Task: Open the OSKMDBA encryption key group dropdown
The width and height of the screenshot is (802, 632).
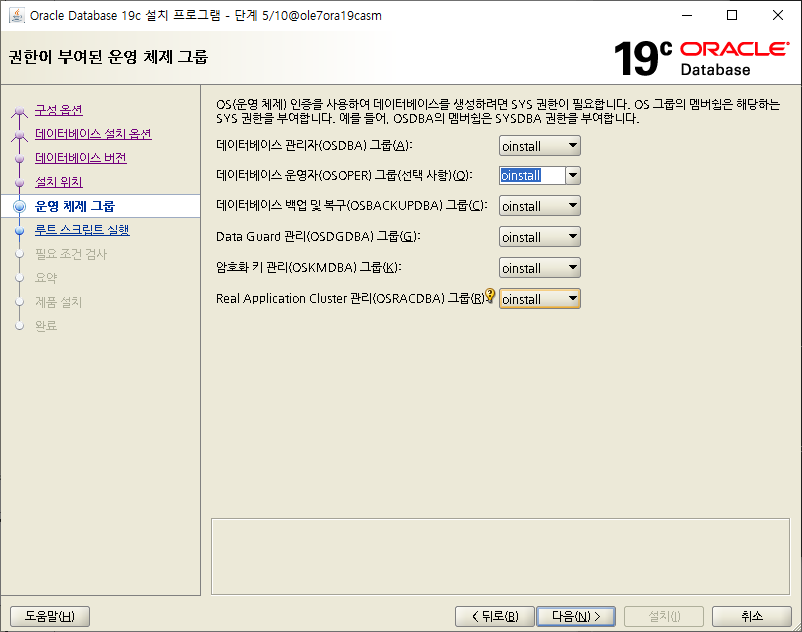Action: 540,268
